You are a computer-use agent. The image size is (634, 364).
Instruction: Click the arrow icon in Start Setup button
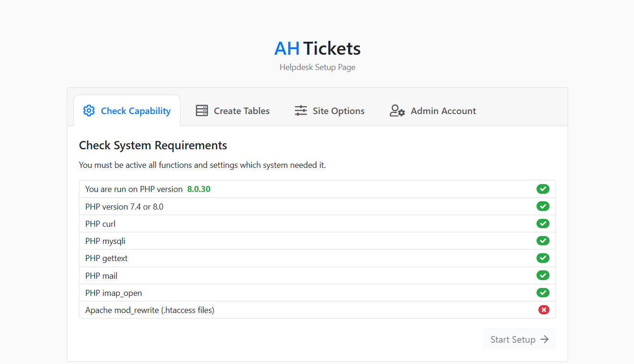coord(544,339)
